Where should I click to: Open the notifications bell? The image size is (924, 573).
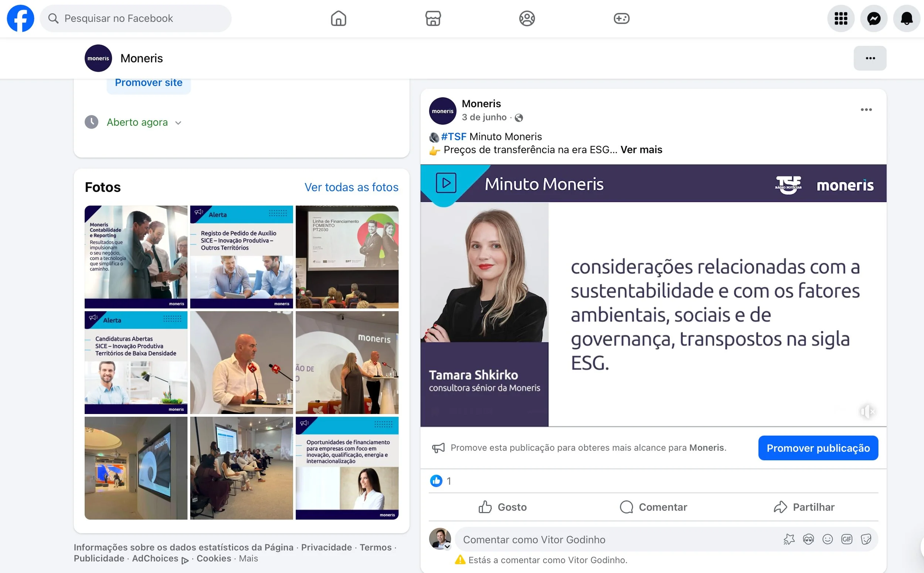tap(907, 18)
